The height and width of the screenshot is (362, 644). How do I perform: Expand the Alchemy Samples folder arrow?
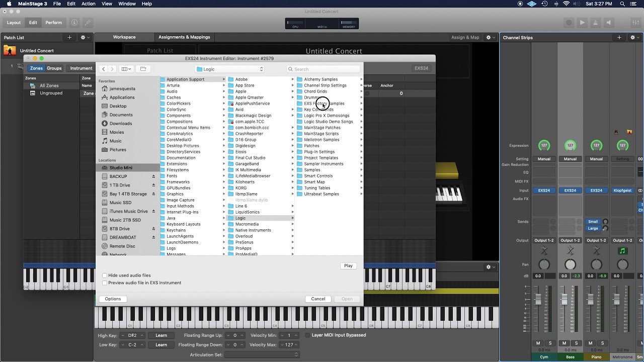point(361,79)
